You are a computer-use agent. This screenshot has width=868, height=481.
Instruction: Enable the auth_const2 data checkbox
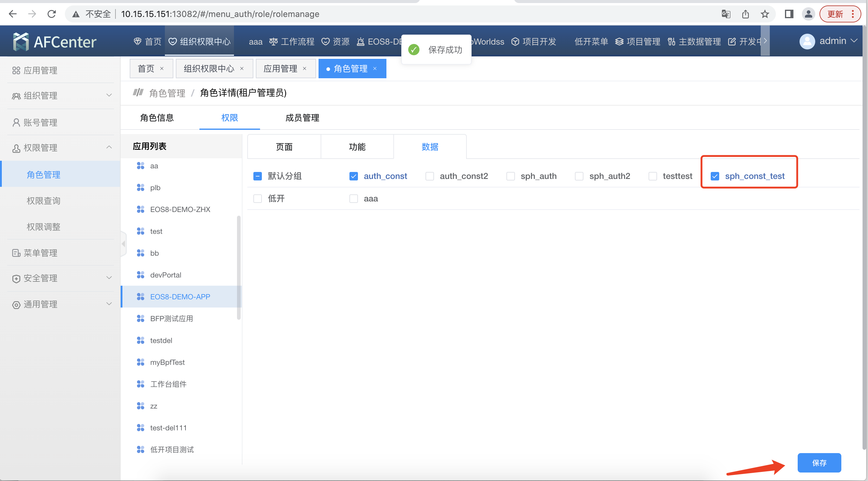(x=429, y=176)
